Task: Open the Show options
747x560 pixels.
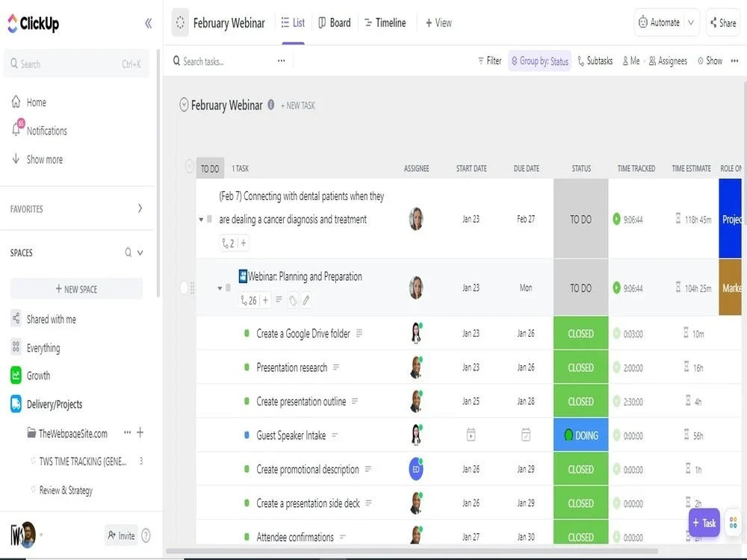Action: point(710,60)
